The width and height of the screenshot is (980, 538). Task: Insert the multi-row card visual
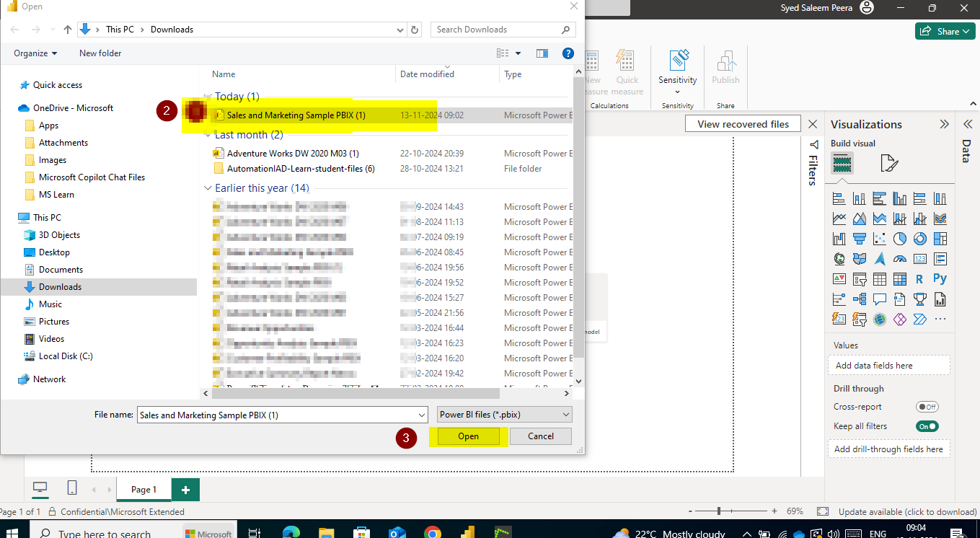tap(940, 259)
